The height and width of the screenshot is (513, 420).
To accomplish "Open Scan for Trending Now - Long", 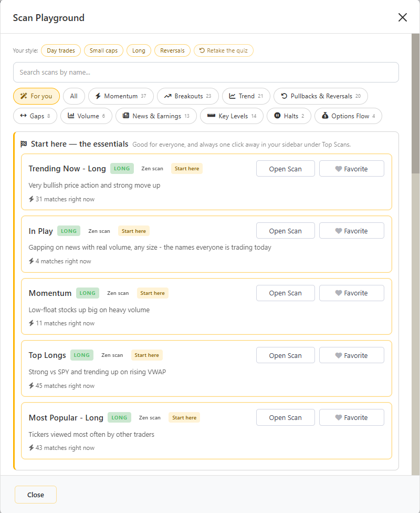I will click(286, 169).
